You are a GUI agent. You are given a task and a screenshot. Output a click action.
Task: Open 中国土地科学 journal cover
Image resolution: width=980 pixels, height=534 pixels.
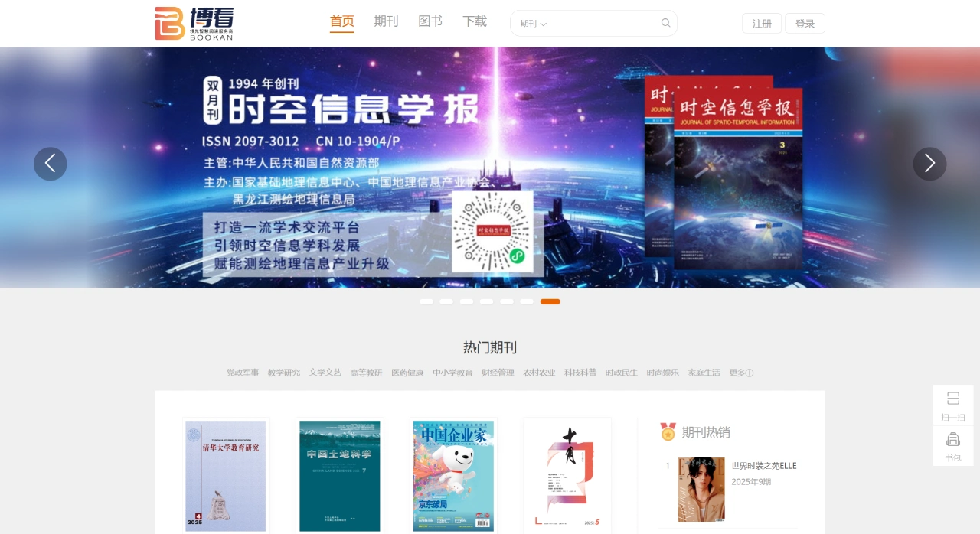point(340,476)
